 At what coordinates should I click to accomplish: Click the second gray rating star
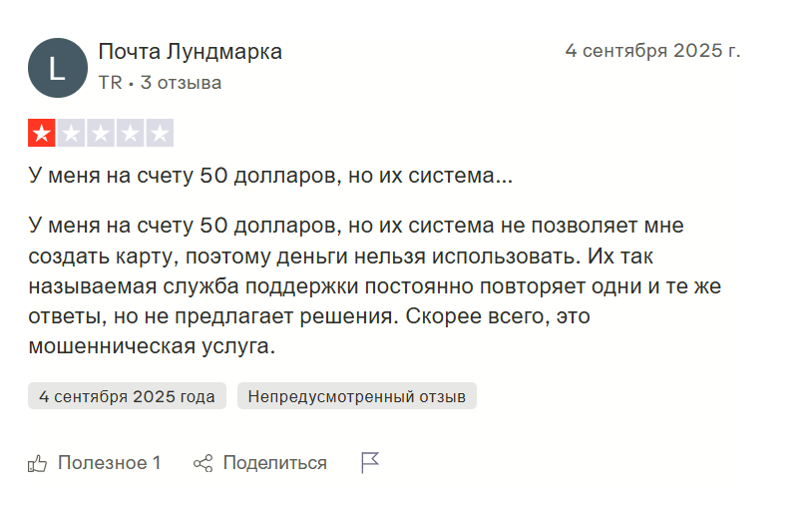[72, 133]
